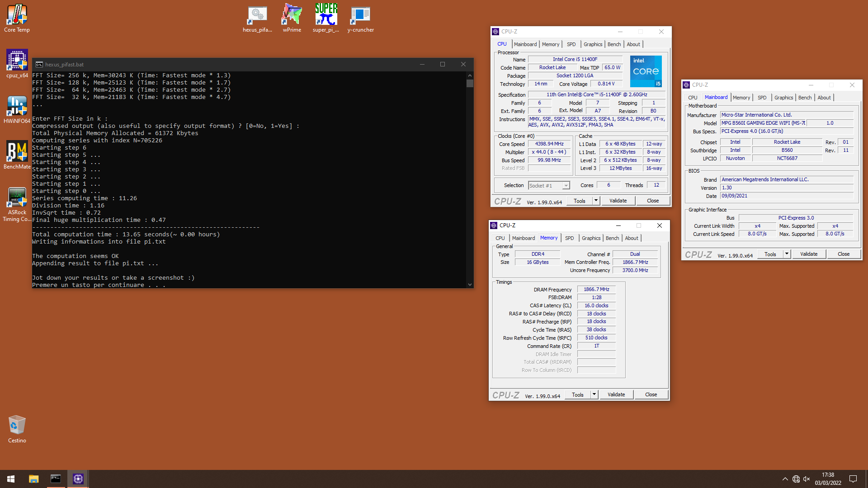Launch the wPrime desktop icon
Viewport: 868px width, 488px height.
coord(292,18)
